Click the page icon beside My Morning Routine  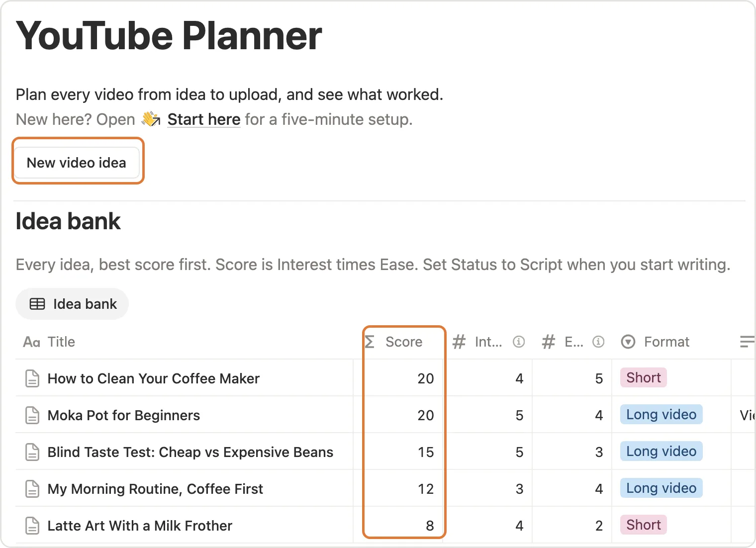[x=32, y=489]
